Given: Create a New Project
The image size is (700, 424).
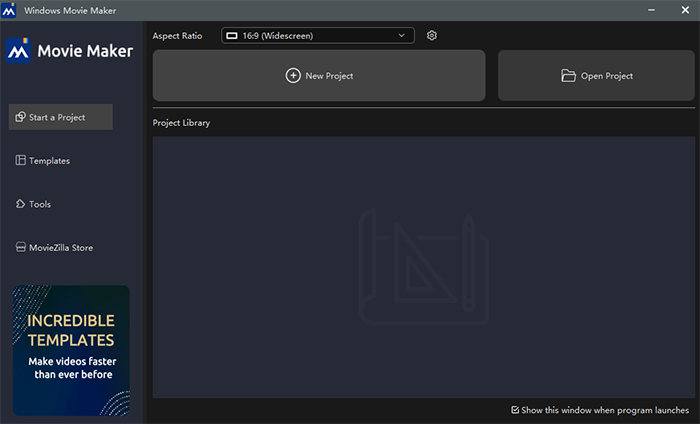Looking at the screenshot, I should 319,75.
